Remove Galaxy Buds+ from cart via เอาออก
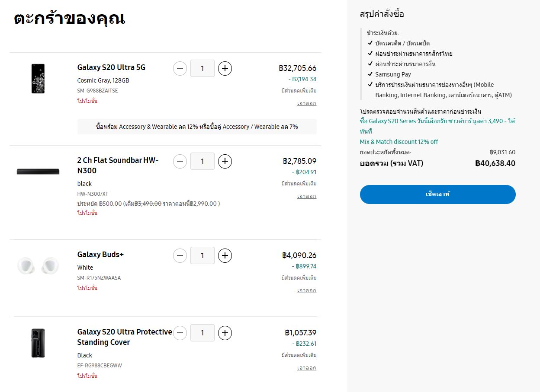The image size is (540, 392). point(306,290)
